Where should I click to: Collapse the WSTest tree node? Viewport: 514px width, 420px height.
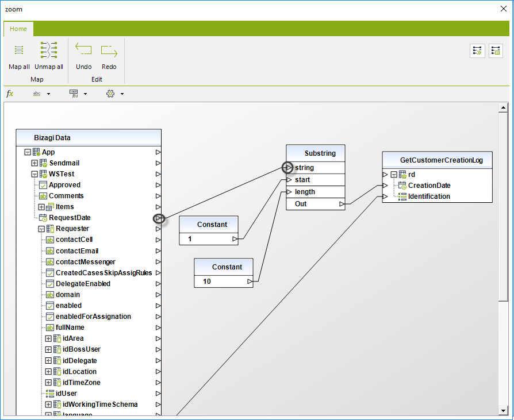[34, 174]
